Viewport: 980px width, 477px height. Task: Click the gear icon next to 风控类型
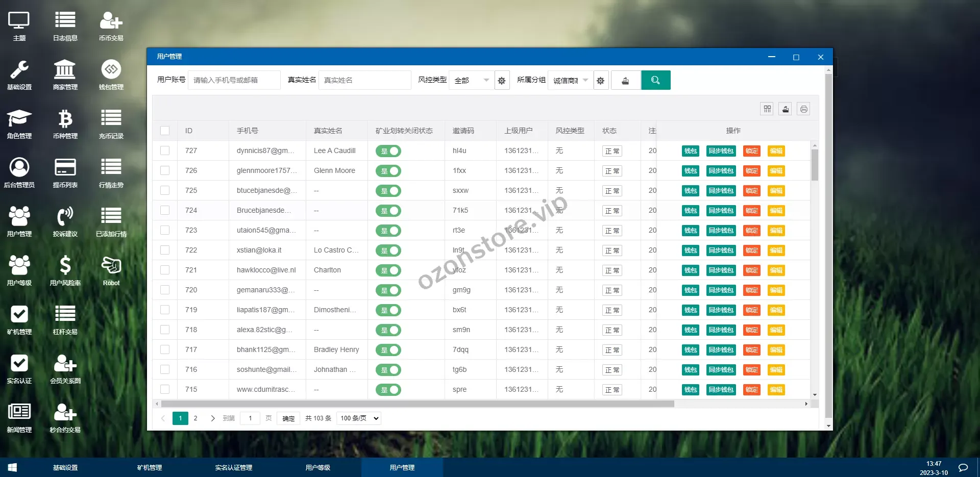click(x=502, y=80)
